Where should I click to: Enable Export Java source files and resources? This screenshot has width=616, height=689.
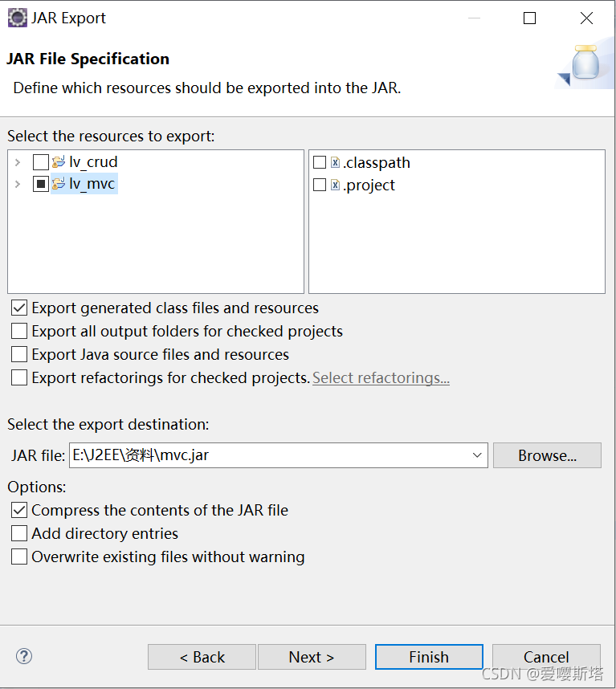pyautogui.click(x=19, y=354)
